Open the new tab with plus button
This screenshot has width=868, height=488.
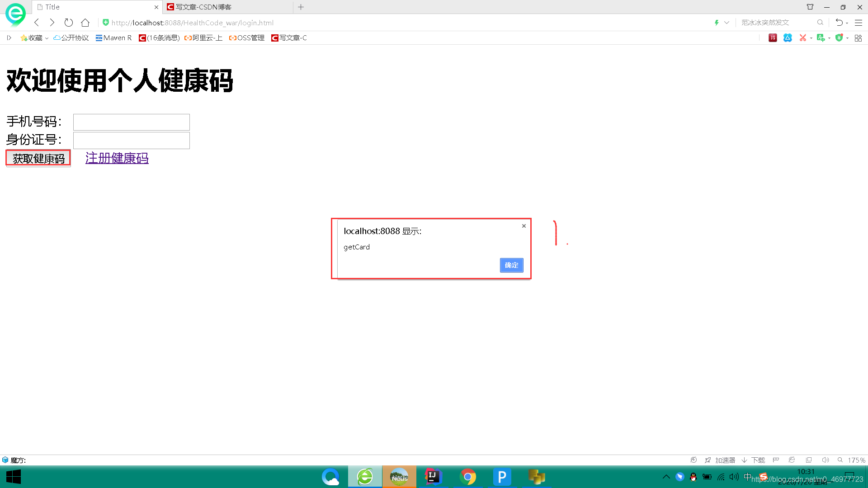[x=301, y=7]
